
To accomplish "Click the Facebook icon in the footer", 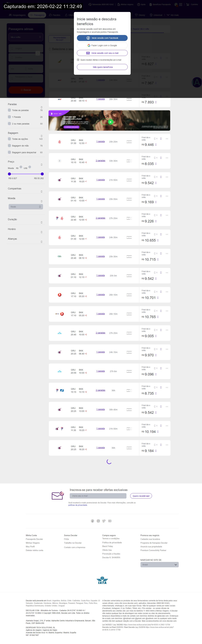I will [x=92, y=521].
